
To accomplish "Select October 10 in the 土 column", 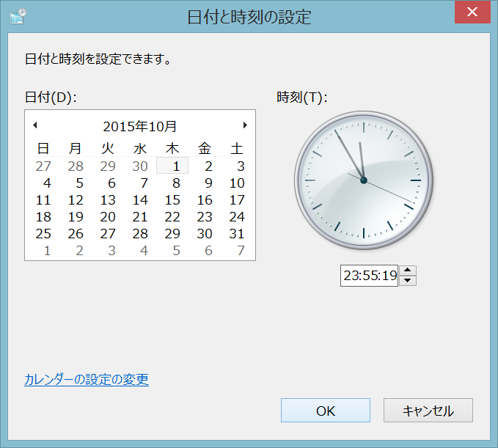I will (x=236, y=183).
